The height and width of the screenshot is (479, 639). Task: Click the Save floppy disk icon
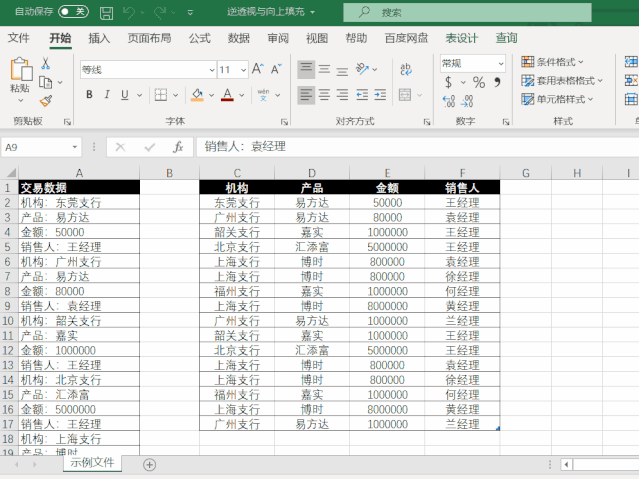pyautogui.click(x=106, y=13)
